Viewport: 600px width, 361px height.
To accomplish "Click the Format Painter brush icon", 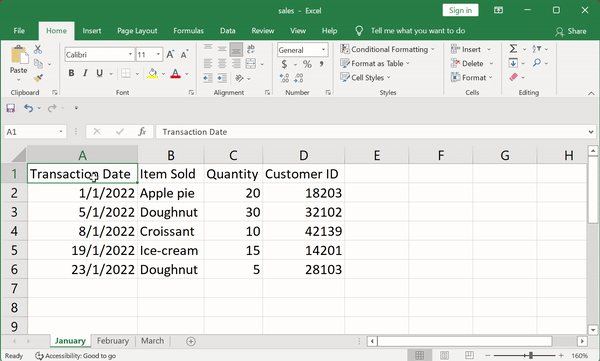I will pos(38,78).
